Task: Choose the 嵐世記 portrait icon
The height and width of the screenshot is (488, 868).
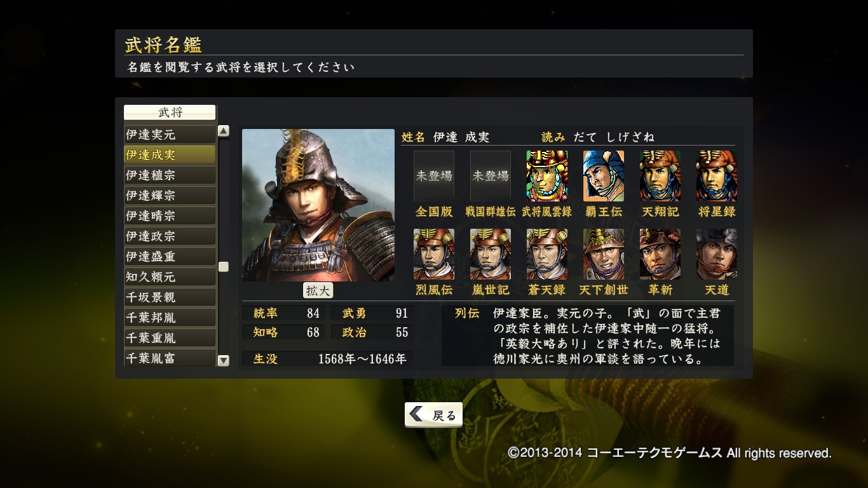Action: click(x=491, y=254)
